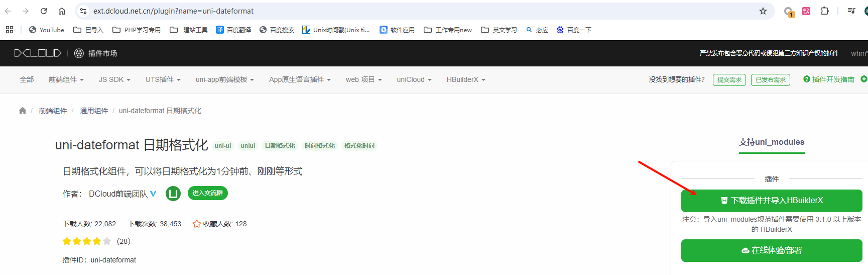Select the 支持uni_modules tab

(x=772, y=142)
